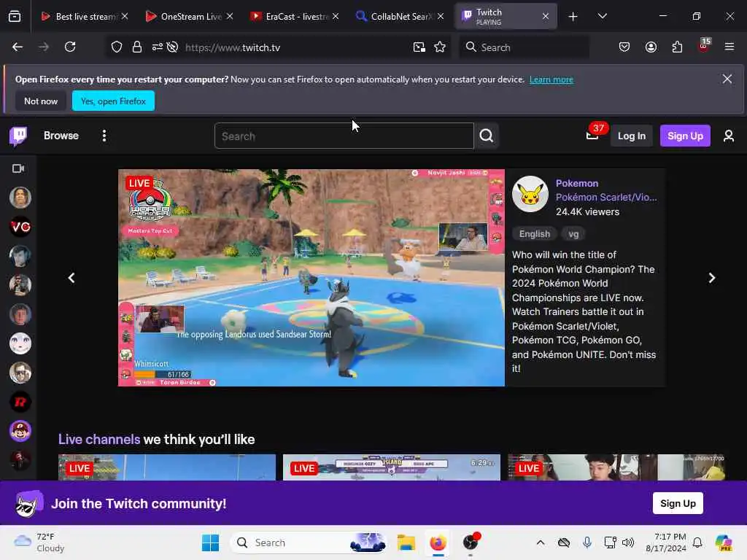Dismiss the Firefox startup notification bar

point(727,79)
